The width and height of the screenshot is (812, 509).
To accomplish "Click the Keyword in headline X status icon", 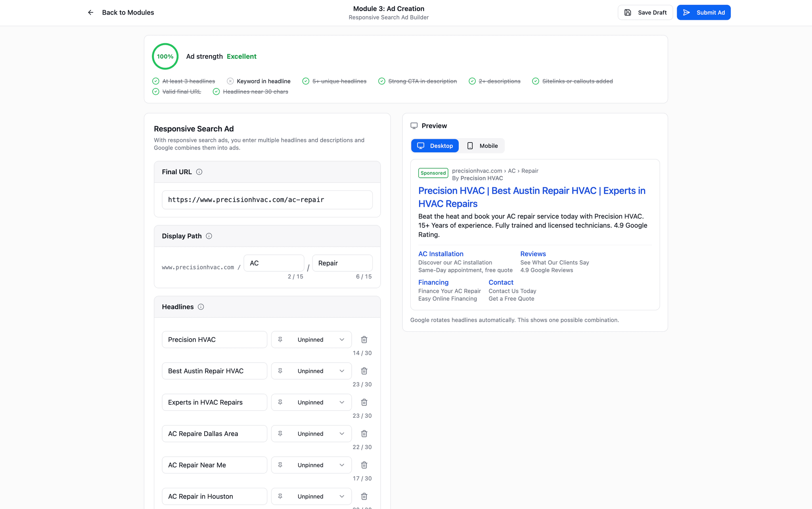I will tap(230, 81).
